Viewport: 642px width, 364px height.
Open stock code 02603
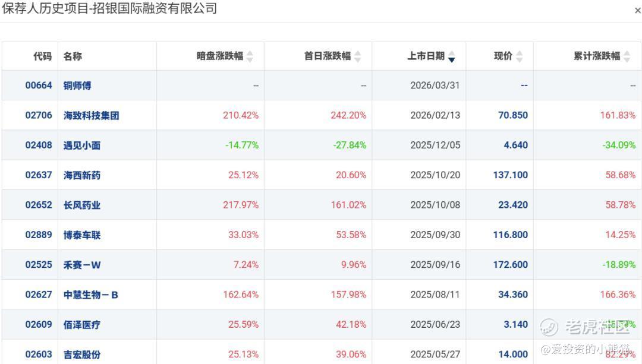click(x=39, y=354)
